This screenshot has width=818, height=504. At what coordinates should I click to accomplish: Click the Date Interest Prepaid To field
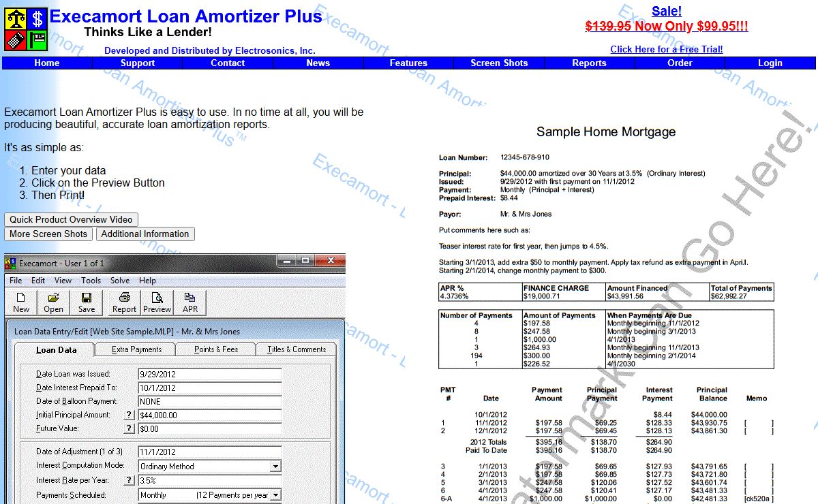point(209,388)
